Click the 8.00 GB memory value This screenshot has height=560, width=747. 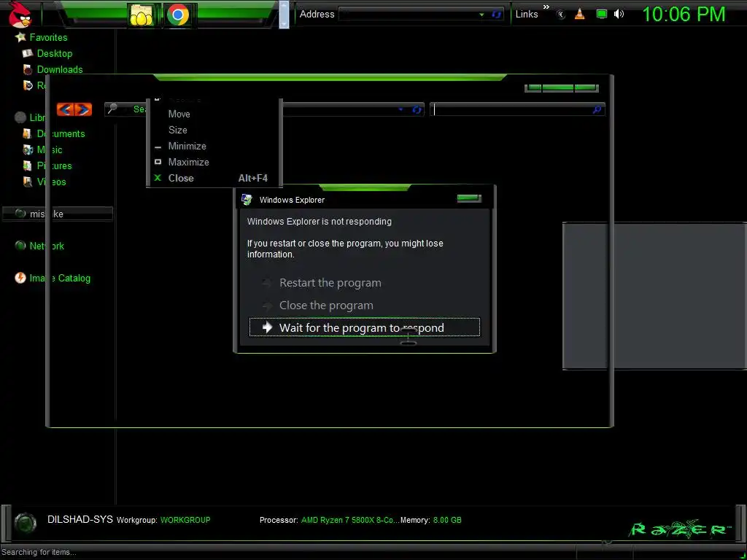447,520
